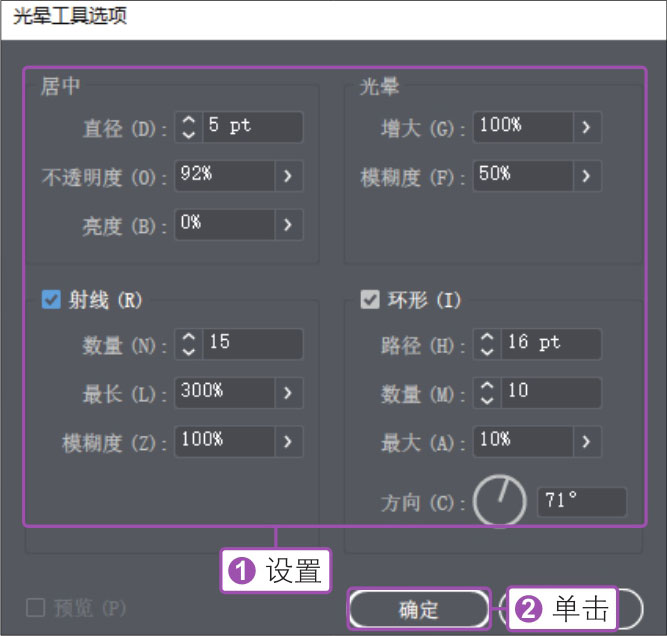Check the 预览 (P) checkbox
Viewport: 667px width, 636px height.
[x=36, y=607]
